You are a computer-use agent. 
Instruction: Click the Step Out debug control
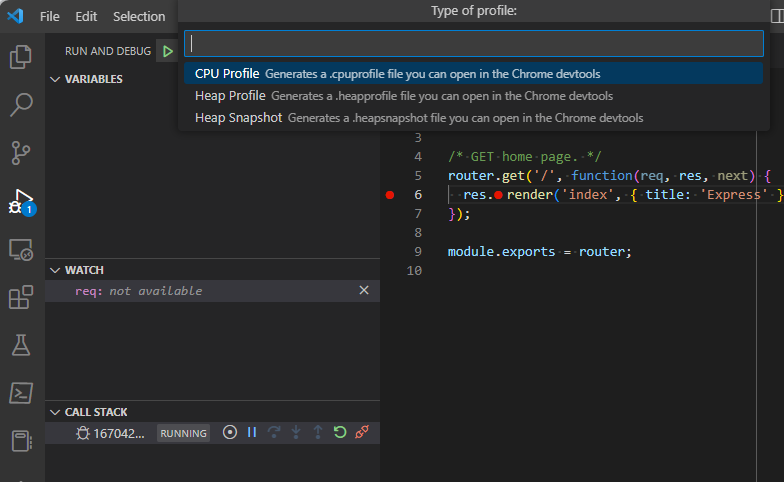pos(318,432)
